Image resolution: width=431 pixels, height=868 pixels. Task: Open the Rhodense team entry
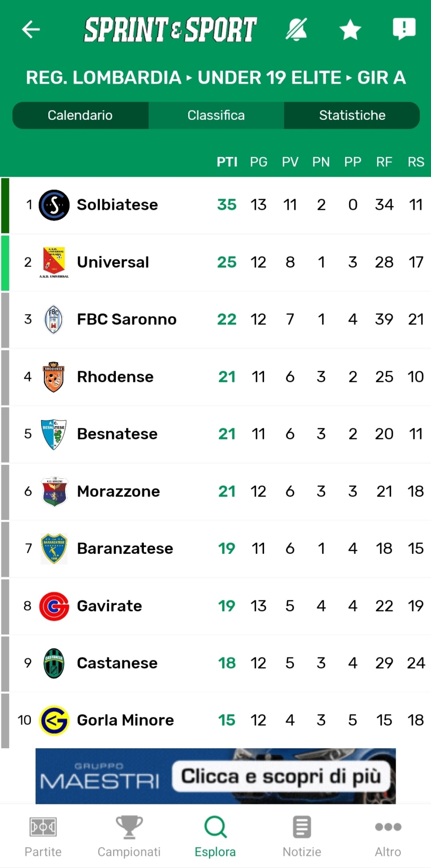click(115, 377)
